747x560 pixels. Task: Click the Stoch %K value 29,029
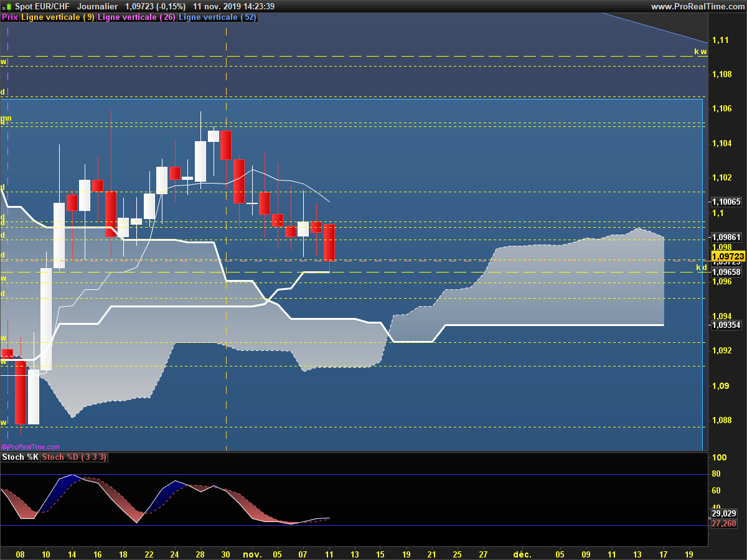pyautogui.click(x=724, y=513)
